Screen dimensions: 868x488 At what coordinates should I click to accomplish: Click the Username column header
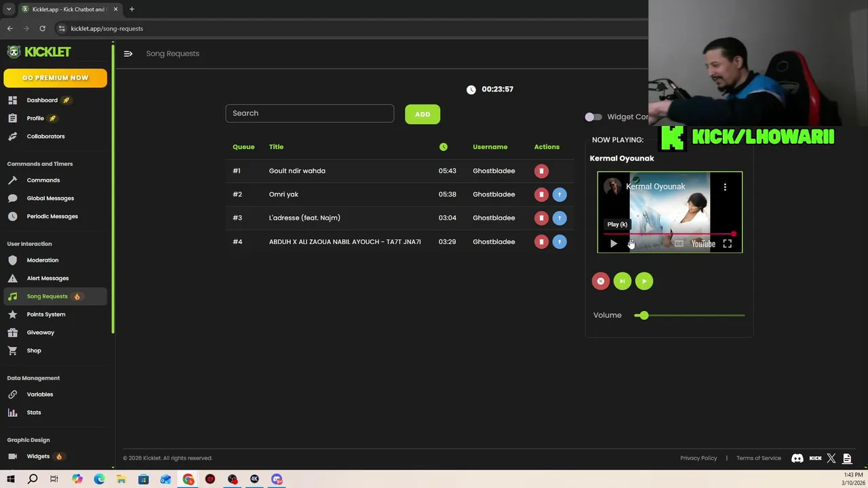(490, 147)
